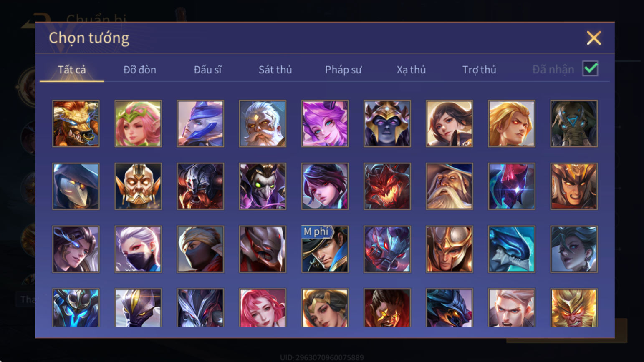Choose the hooded plague-mask hero
644x362 pixels.
click(x=76, y=186)
